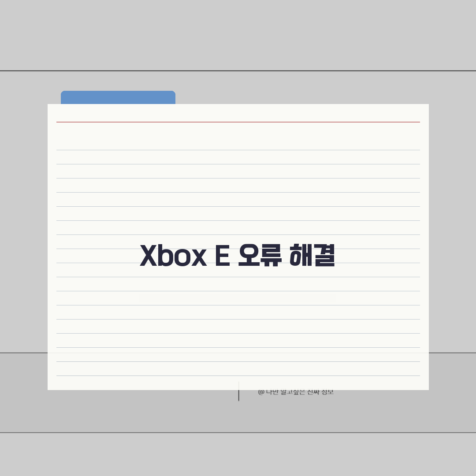This screenshot has height=476, width=476.
Task: Click the partly hidden "@나만 알고싶은 진짜 정보" caption
Action: coord(296,392)
